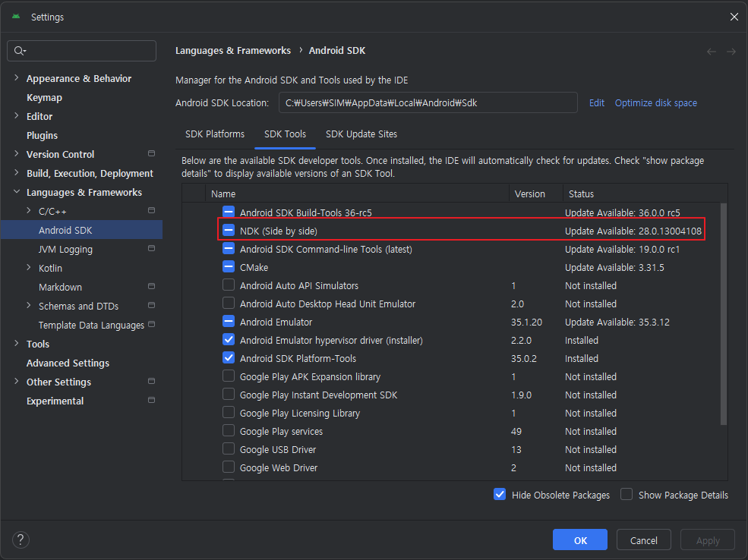Check Google USB Driver
The image size is (748, 560).
pyautogui.click(x=229, y=448)
